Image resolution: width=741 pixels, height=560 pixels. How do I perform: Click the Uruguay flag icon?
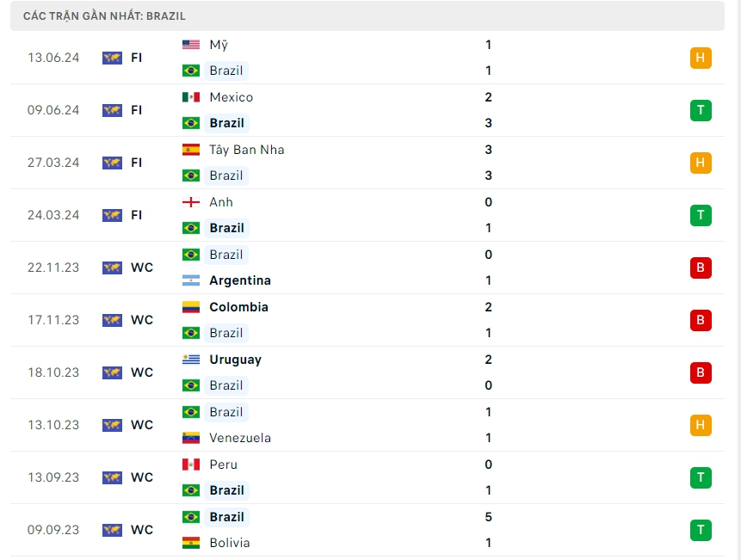pos(191,360)
